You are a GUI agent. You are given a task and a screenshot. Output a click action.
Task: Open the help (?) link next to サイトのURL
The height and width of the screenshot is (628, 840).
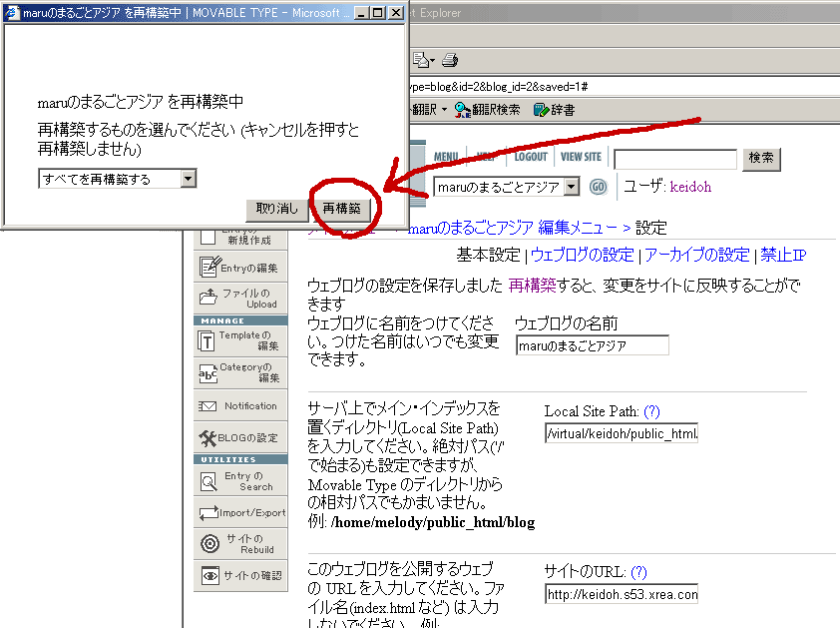638,572
